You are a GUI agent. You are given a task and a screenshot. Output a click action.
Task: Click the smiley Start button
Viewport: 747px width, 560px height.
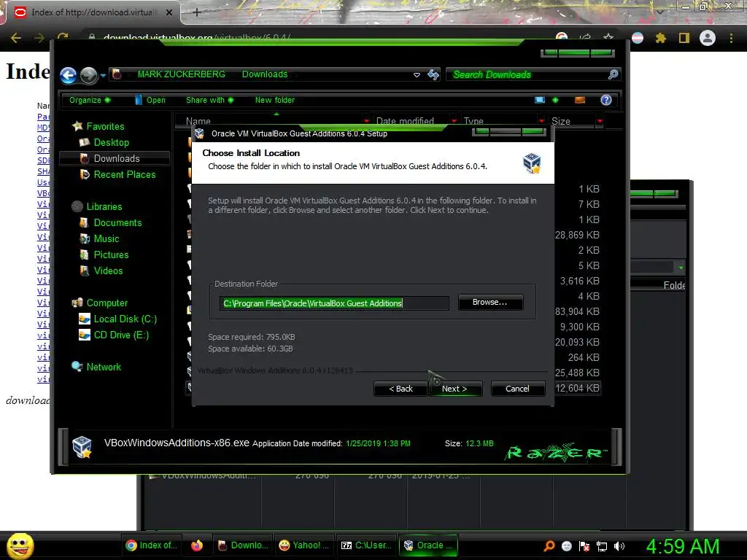(x=20, y=545)
